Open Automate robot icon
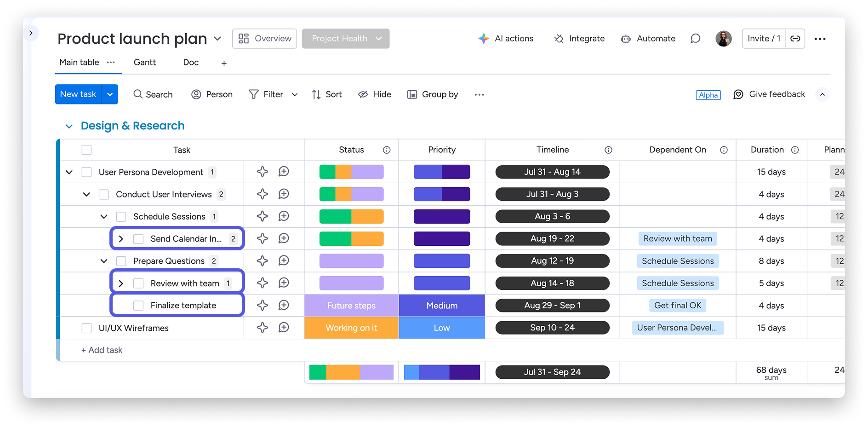Viewport: 868px width, 428px height. 625,39
